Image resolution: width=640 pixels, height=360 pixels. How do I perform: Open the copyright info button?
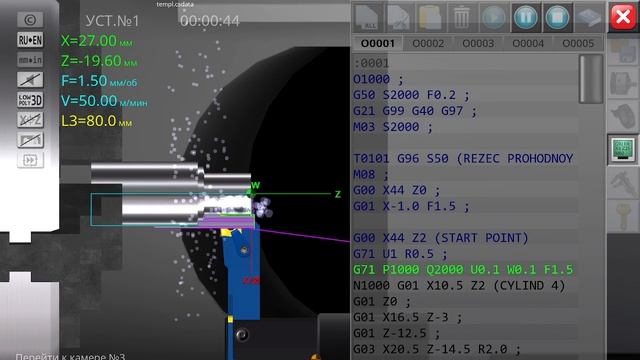pyautogui.click(x=30, y=20)
